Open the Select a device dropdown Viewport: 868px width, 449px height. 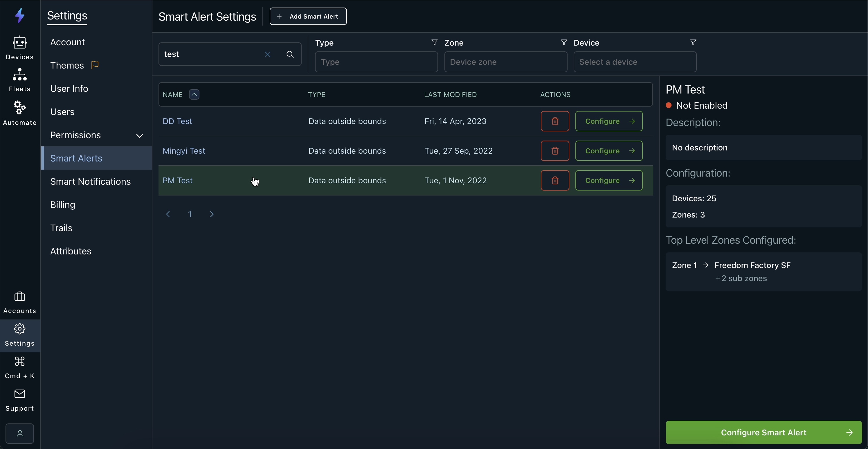(635, 62)
